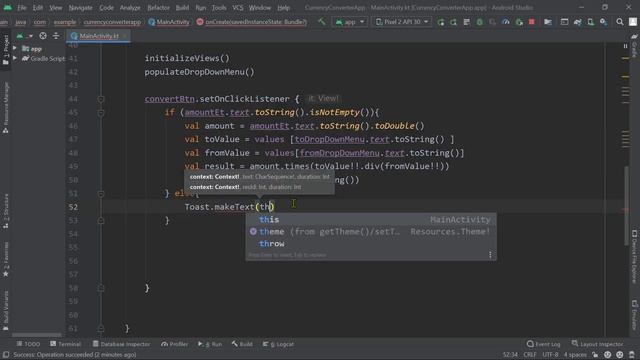Click the vertical scrollbar of the editor

(x=627, y=206)
